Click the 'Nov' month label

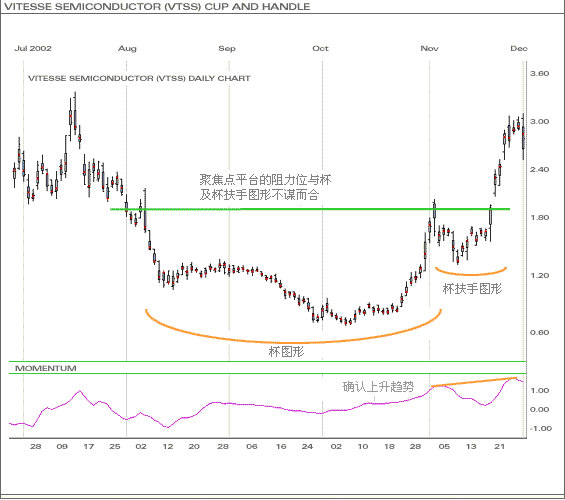(430, 48)
